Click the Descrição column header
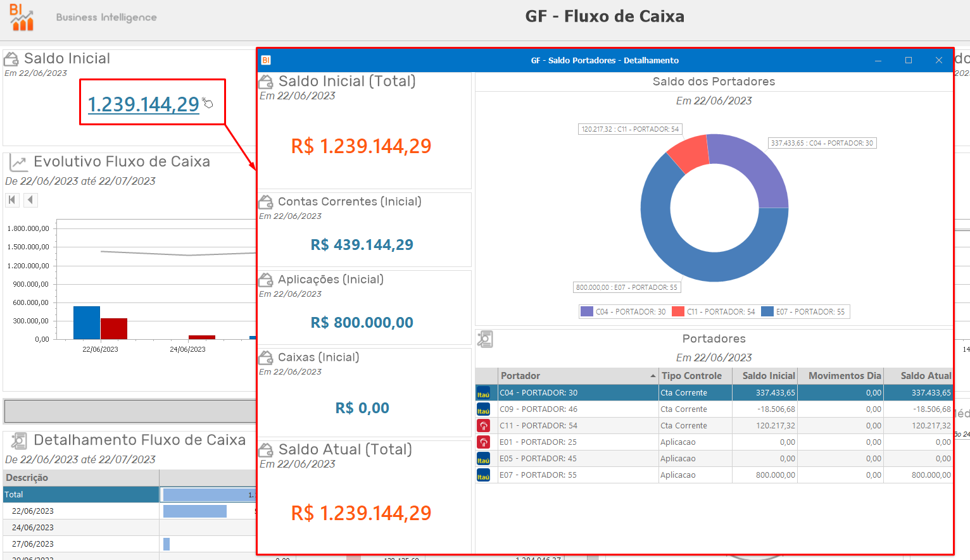This screenshot has height=560, width=970. (x=81, y=478)
